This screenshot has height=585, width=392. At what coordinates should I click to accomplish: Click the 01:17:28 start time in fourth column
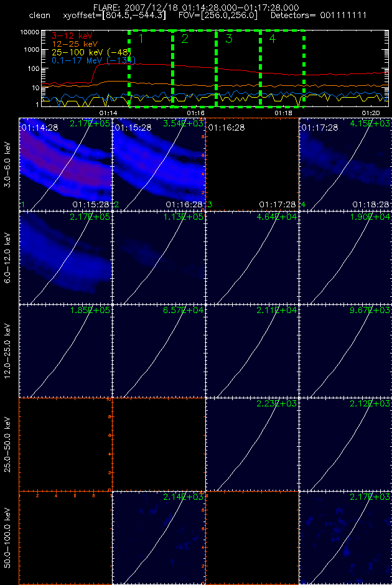point(320,128)
